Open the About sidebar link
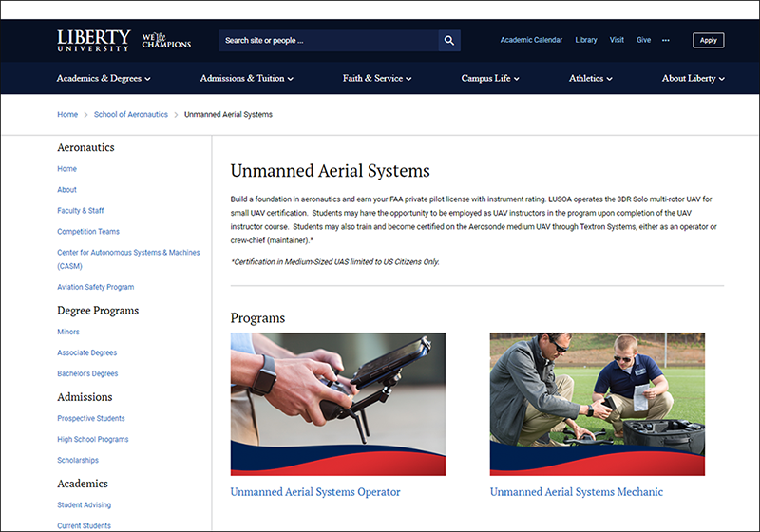 (x=66, y=190)
